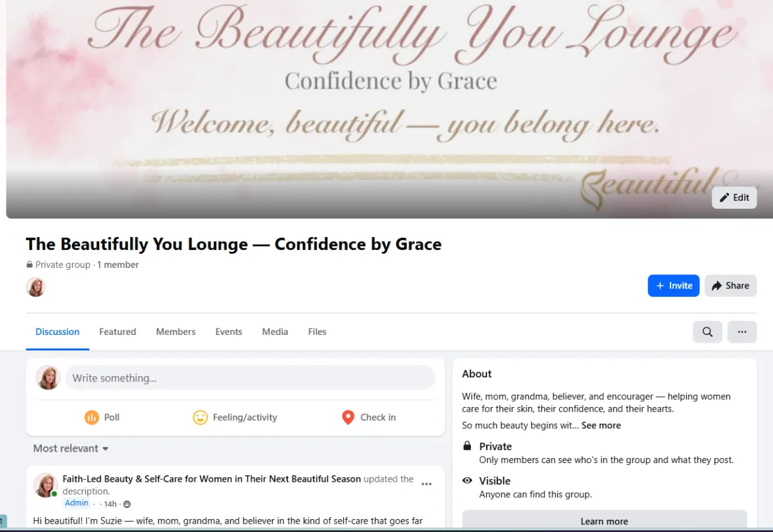The height and width of the screenshot is (532, 773).
Task: Click the Learn more button
Action: 604,520
